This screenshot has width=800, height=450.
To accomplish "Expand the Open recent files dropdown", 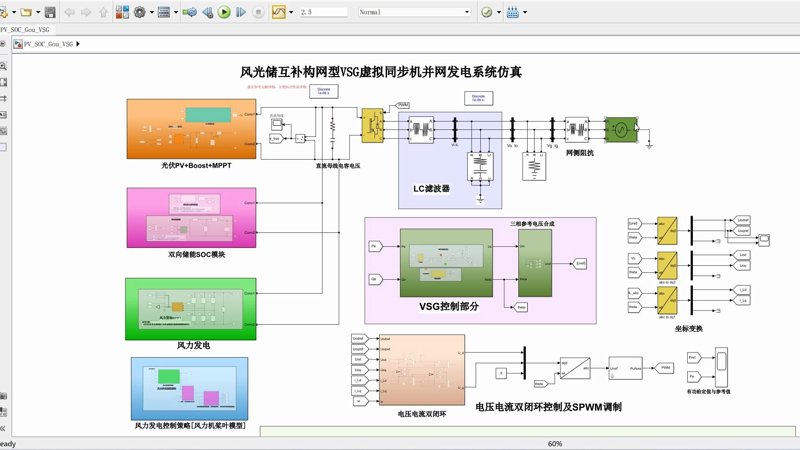I will (38, 12).
